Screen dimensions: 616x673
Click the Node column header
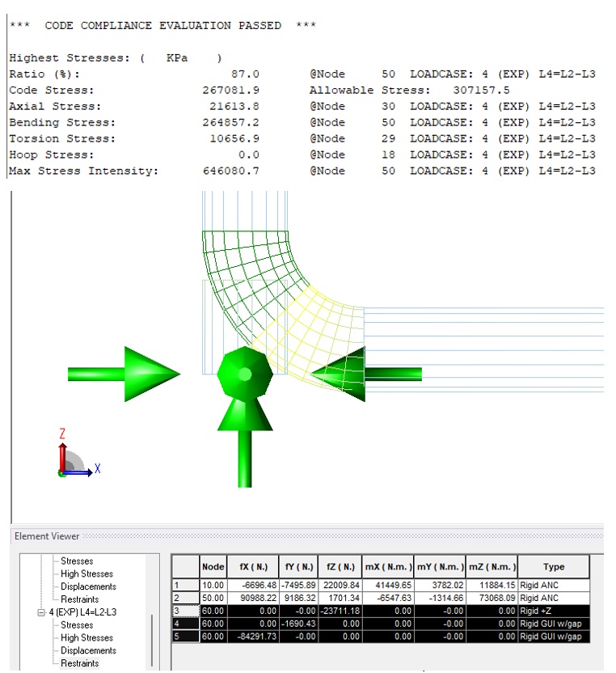coord(213,567)
